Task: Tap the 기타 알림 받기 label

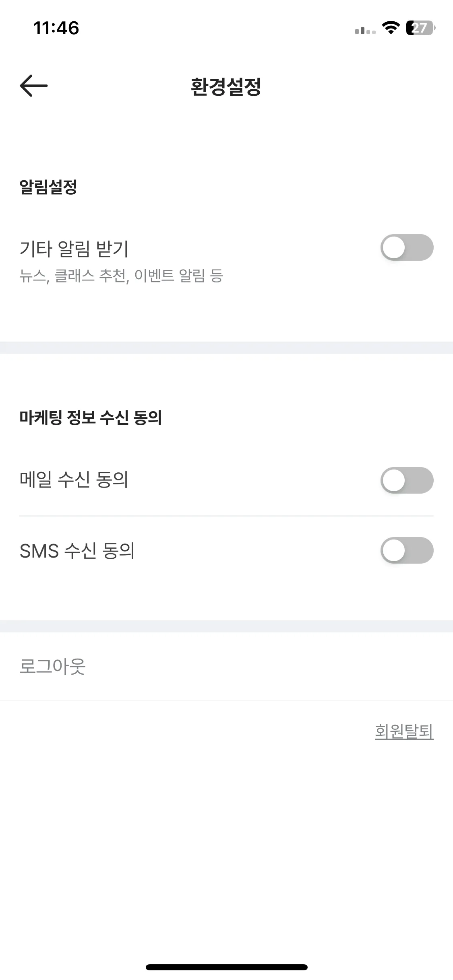Action: click(74, 248)
